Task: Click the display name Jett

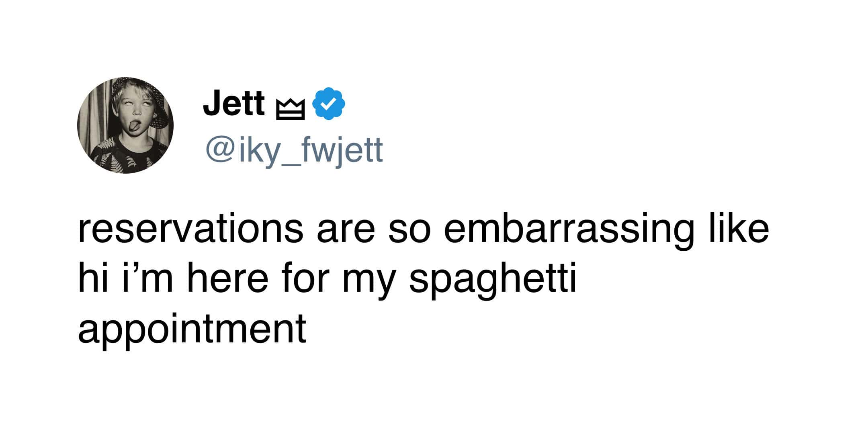Action: click(234, 103)
